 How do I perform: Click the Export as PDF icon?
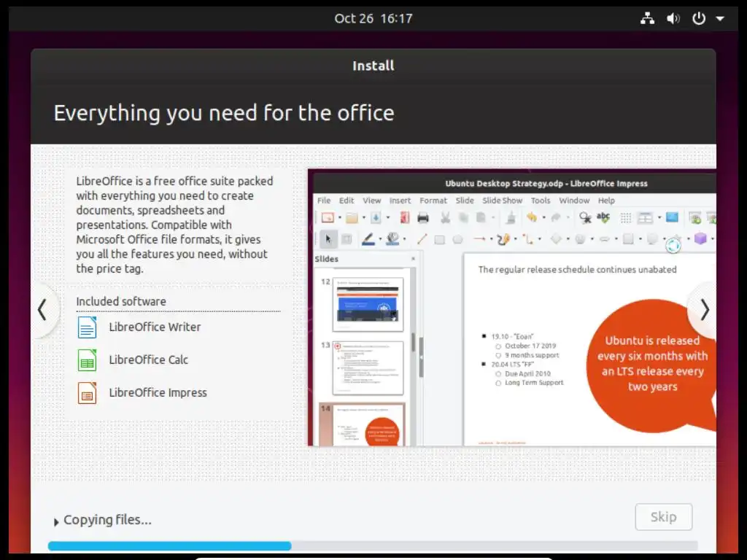pos(404,217)
